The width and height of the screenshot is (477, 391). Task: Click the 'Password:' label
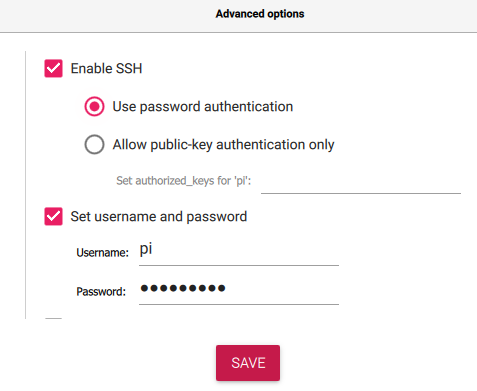pyautogui.click(x=101, y=292)
